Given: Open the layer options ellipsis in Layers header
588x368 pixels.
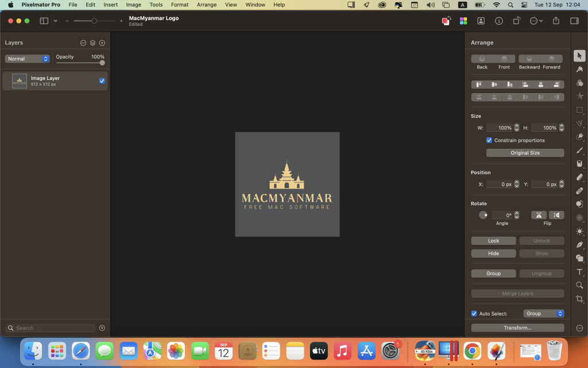Looking at the screenshot, I should click(x=83, y=43).
